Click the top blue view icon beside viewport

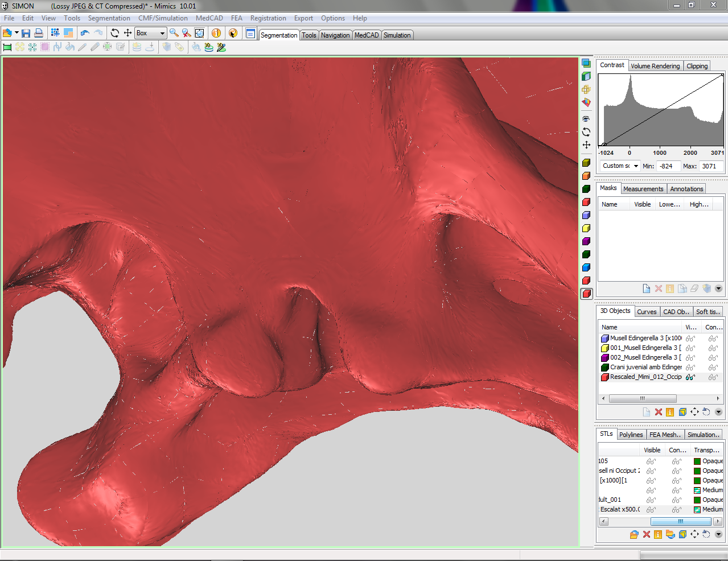(x=586, y=63)
